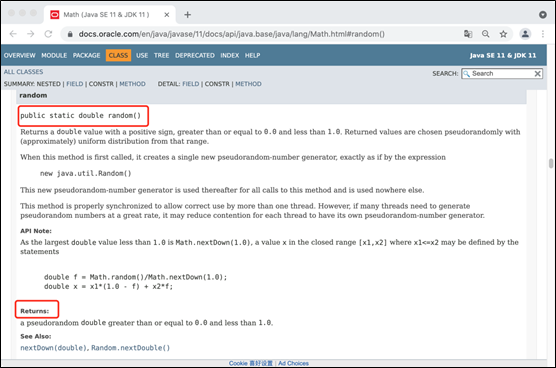Click the 'random' method heading text
This screenshot has width=556, height=368.
pos(33,95)
